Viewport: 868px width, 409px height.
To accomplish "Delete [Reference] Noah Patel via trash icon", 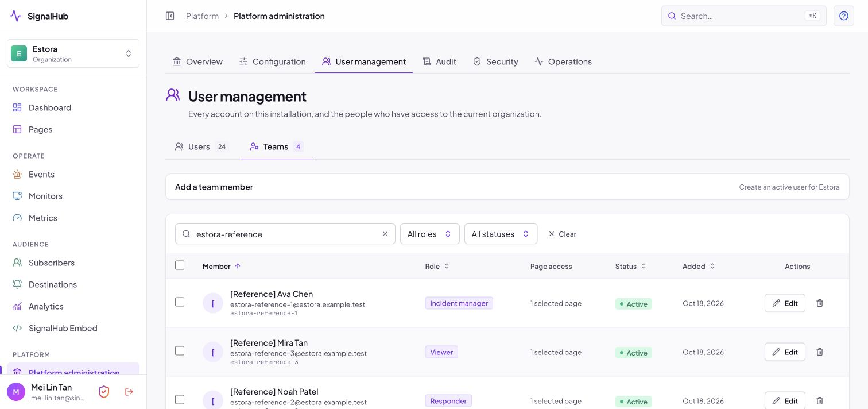I will [820, 400].
